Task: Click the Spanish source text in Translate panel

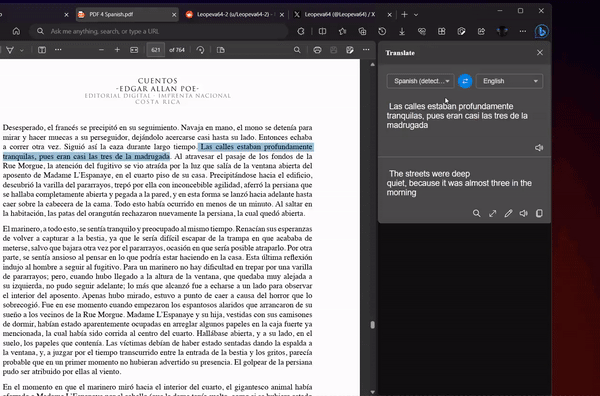Action: (457, 116)
